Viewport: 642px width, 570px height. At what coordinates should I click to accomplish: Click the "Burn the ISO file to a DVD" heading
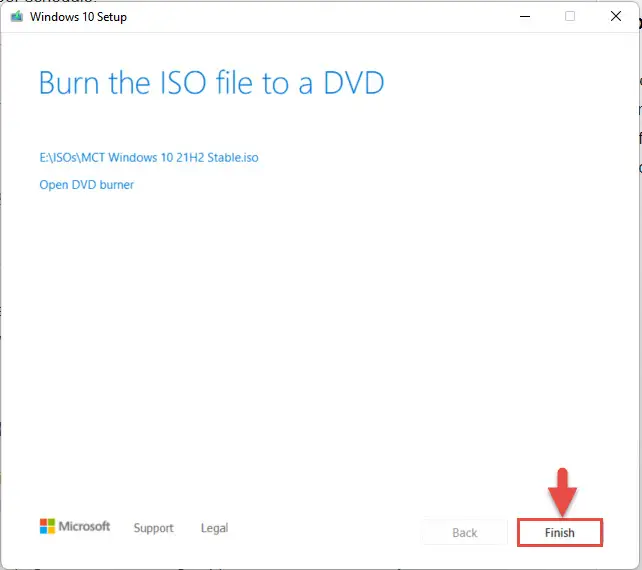click(x=212, y=83)
